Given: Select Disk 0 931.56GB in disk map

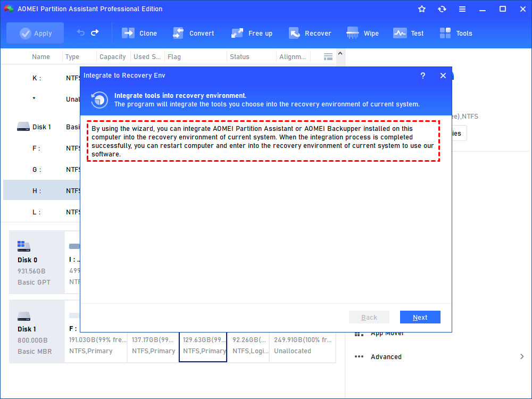Looking at the screenshot, I should (37, 262).
